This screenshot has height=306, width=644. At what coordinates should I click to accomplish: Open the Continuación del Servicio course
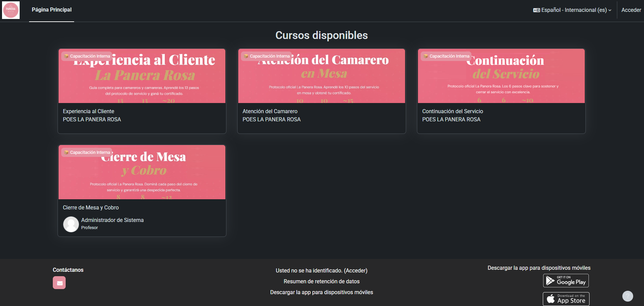click(452, 111)
